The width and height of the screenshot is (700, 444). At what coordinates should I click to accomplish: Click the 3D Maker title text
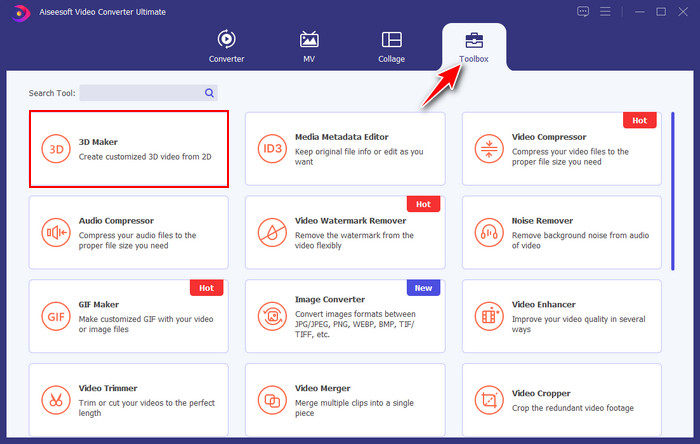(98, 142)
